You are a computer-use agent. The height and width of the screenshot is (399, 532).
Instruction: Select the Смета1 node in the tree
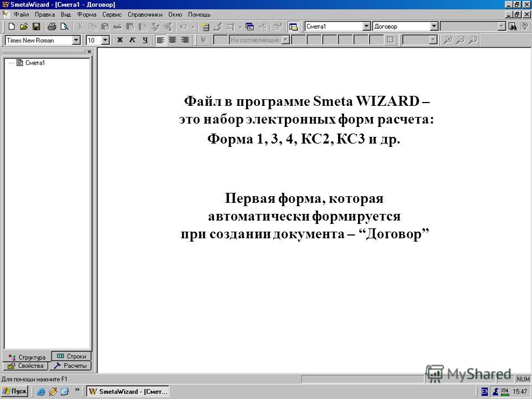[x=35, y=63]
